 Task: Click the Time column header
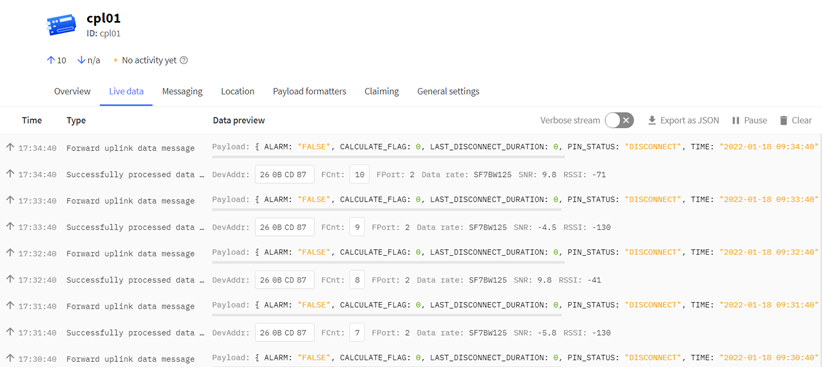tap(31, 121)
